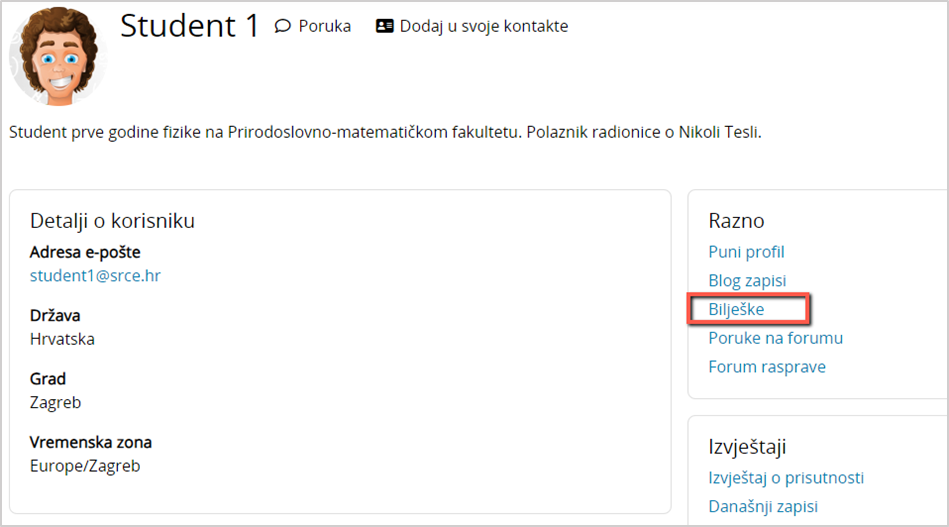This screenshot has height=527, width=949.
Task: Open the Puni profil link
Action: [x=746, y=252]
